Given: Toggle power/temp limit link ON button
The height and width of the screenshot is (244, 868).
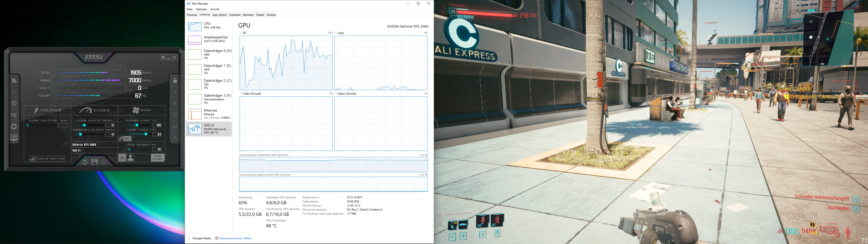Looking at the screenshot, I should pyautogui.click(x=125, y=138).
